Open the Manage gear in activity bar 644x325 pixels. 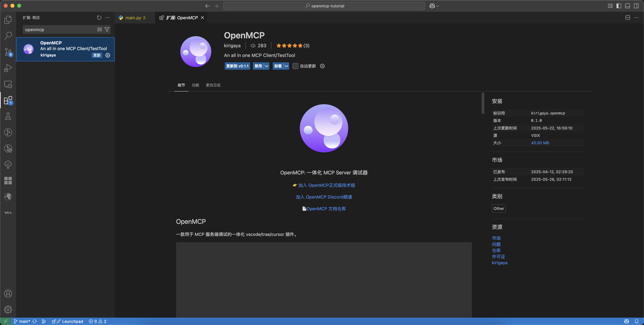[8, 309]
